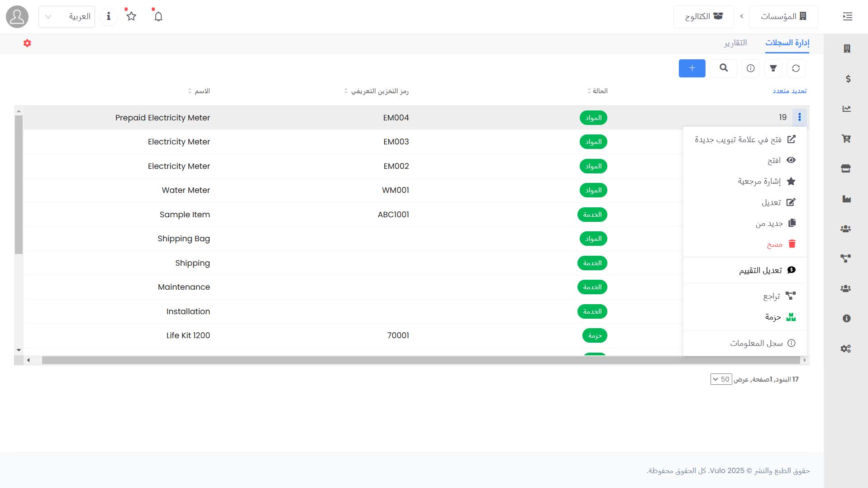
Task: Click the favorites star in the top bar
Action: [131, 16]
